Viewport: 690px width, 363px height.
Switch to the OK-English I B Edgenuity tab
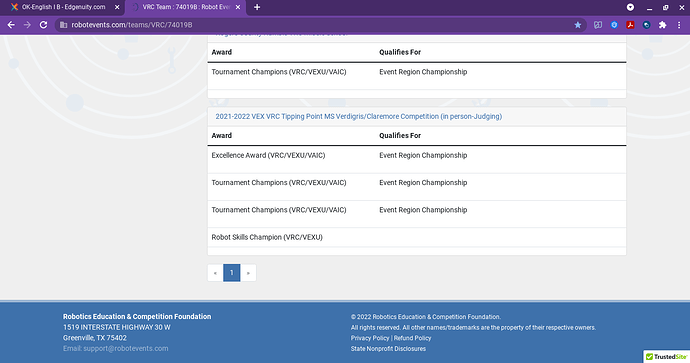point(63,7)
